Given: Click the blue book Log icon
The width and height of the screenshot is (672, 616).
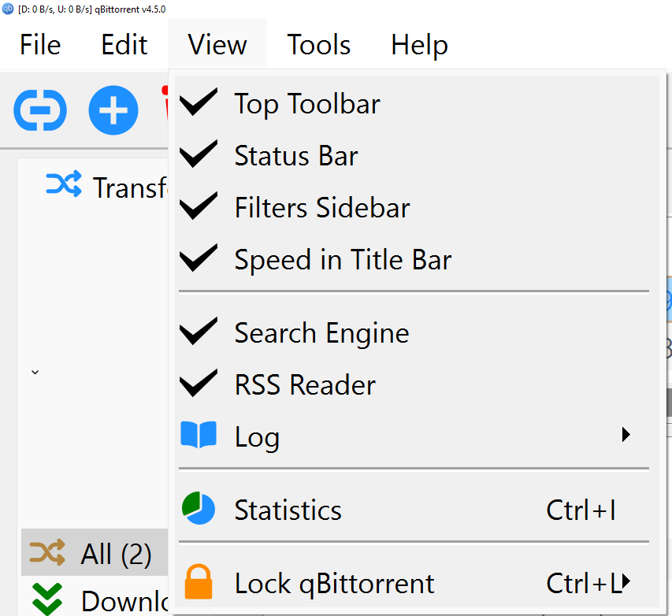Looking at the screenshot, I should [x=199, y=435].
